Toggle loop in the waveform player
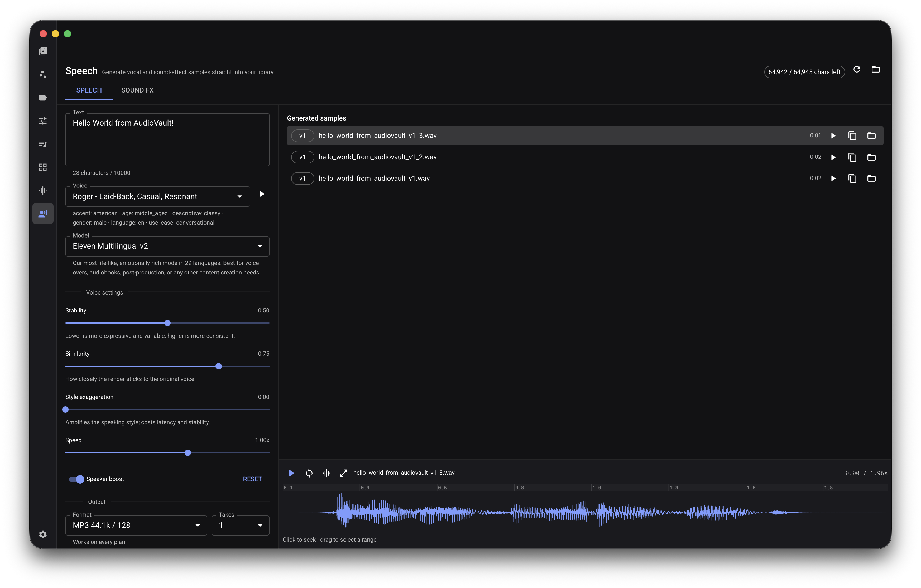Image resolution: width=921 pixels, height=588 pixels. tap(309, 473)
